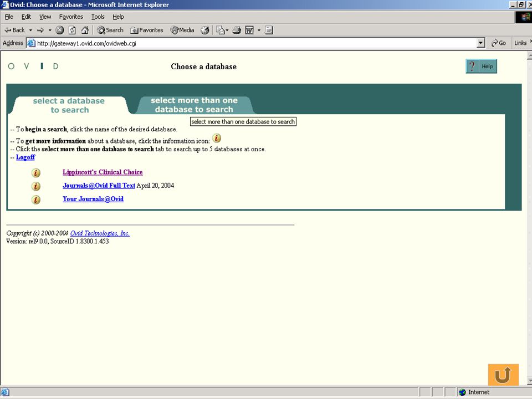Image resolution: width=532 pixels, height=399 pixels.
Task: Click the Logoff link
Action: pyautogui.click(x=25, y=157)
